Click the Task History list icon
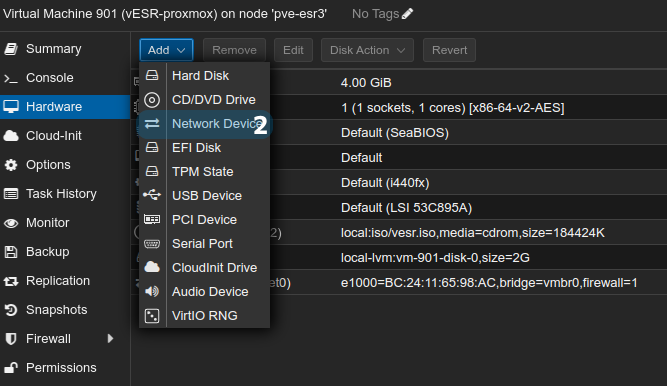Screen dimensions: 667x386 tap(11, 194)
